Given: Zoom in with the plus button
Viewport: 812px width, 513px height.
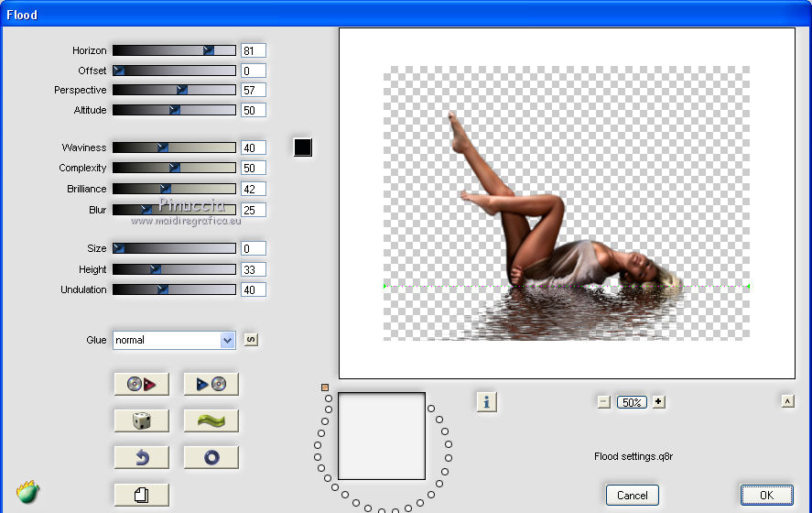Looking at the screenshot, I should [658, 402].
